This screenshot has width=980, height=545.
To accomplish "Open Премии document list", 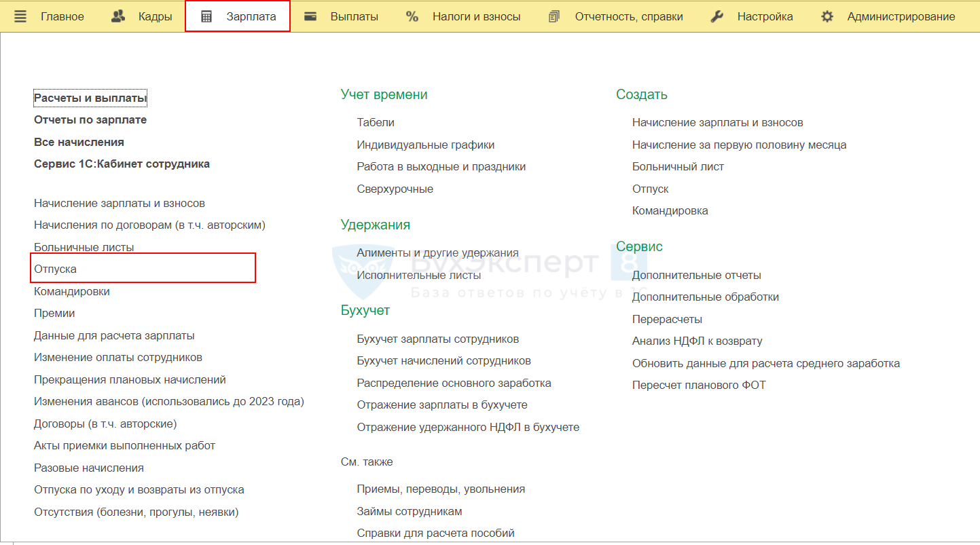I will click(54, 314).
